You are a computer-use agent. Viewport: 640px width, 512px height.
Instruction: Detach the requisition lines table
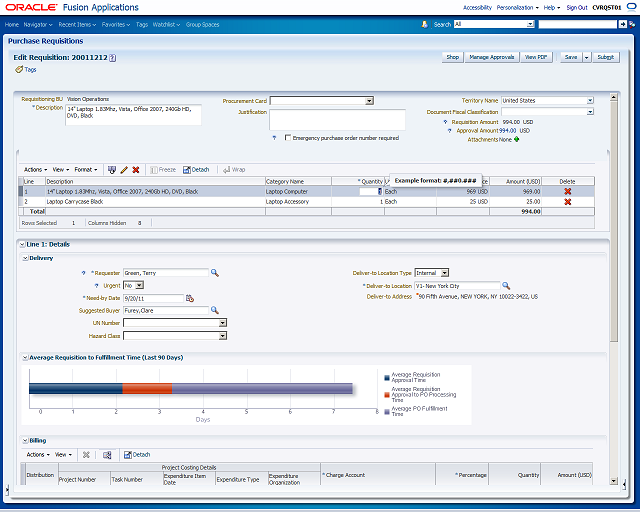point(196,170)
